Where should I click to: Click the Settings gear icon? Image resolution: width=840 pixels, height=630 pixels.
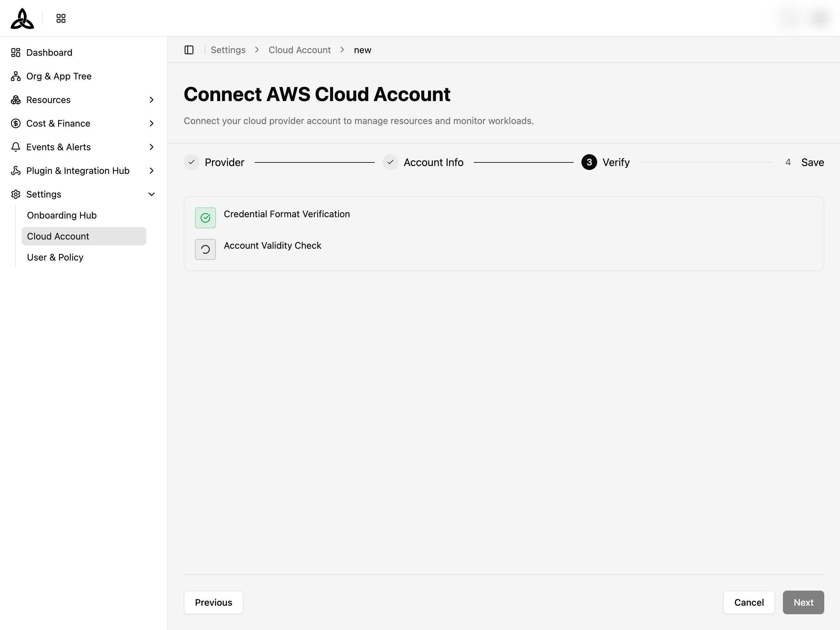point(15,194)
